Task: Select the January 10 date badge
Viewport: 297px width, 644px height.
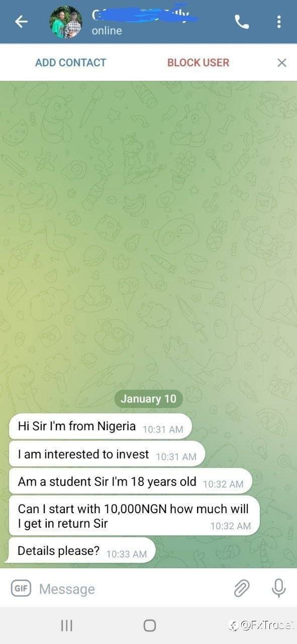Action: 149,399
